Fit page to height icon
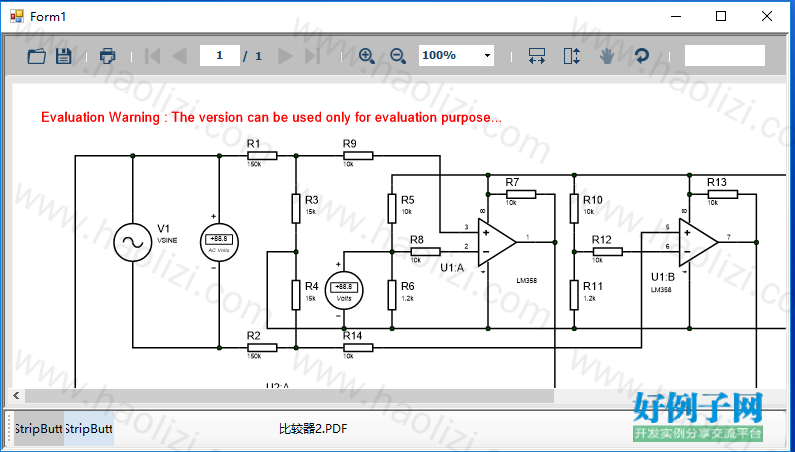 [572, 56]
